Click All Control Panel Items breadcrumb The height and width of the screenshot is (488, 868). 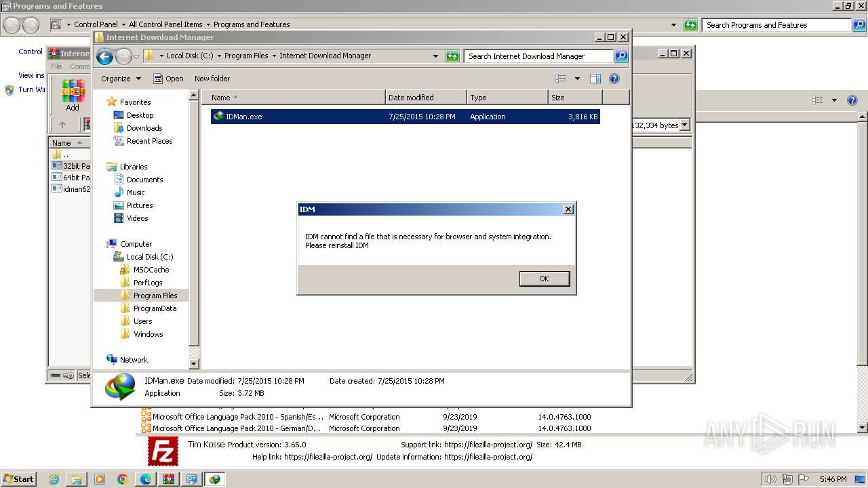pyautogui.click(x=165, y=24)
